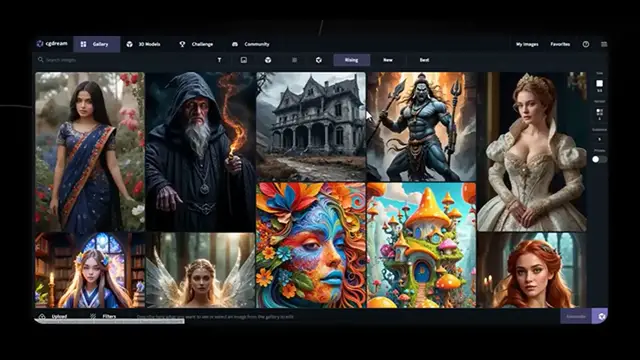The width and height of the screenshot is (640, 360).
Task: Click the purple cube icon beside Generate
Action: click(600, 316)
